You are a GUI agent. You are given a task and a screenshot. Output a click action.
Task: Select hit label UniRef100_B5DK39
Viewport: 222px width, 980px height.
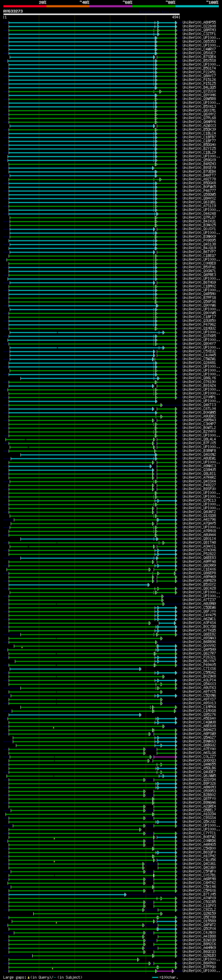pyautogui.click(x=199, y=129)
